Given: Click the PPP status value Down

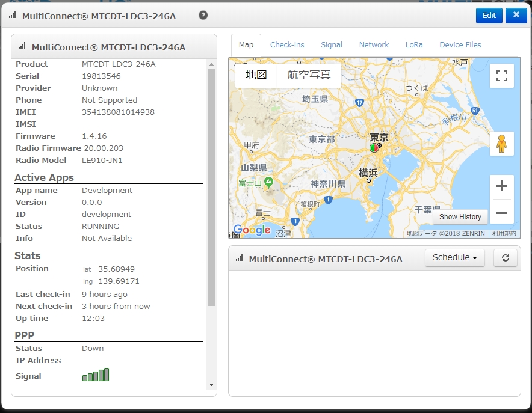Looking at the screenshot, I should [93, 348].
